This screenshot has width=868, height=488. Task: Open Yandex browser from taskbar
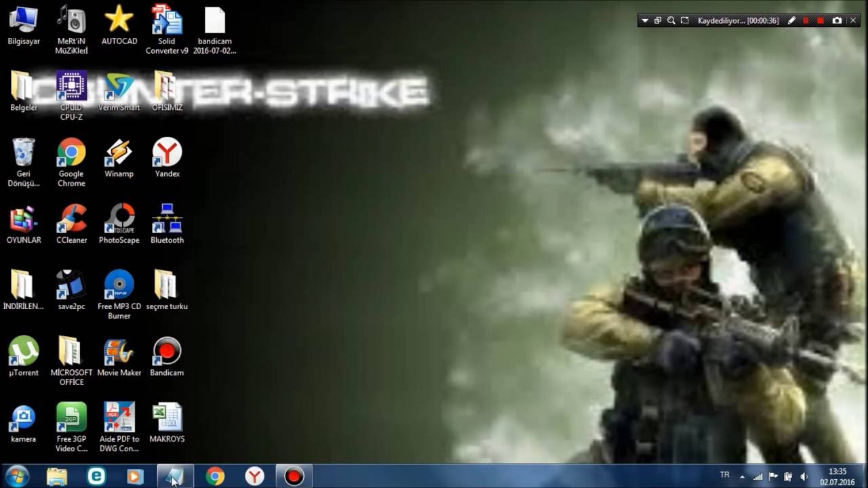254,476
